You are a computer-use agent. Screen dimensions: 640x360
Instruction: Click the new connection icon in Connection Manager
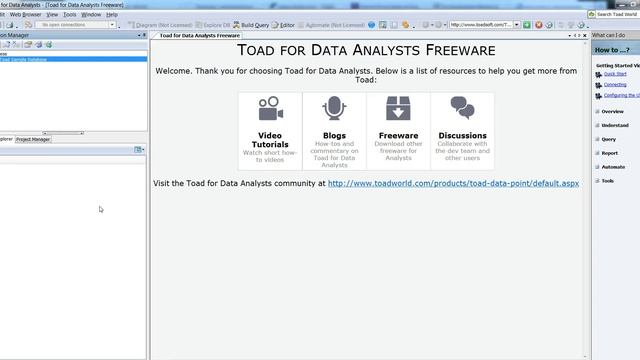click(7, 44)
